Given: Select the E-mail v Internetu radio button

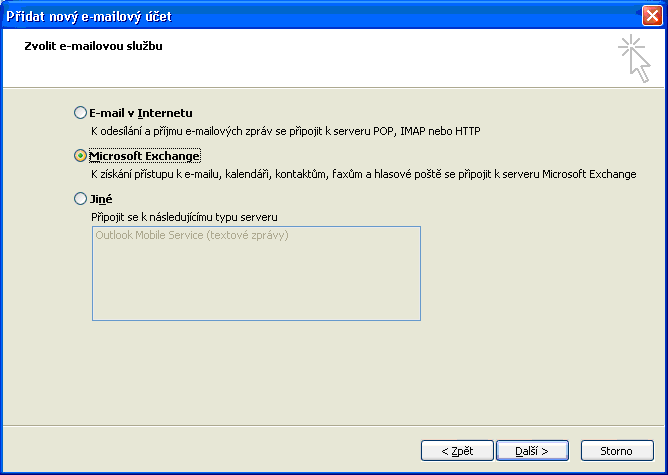Looking at the screenshot, I should coord(80,113).
